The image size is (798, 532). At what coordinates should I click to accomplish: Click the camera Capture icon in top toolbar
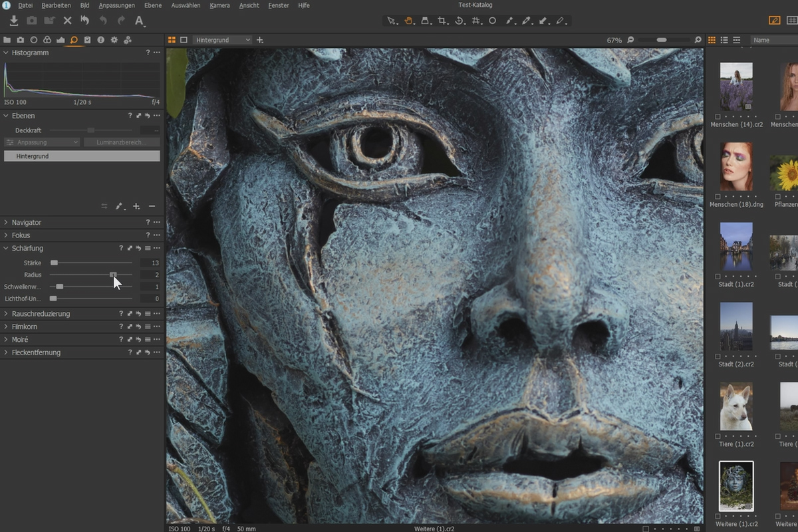[31, 21]
